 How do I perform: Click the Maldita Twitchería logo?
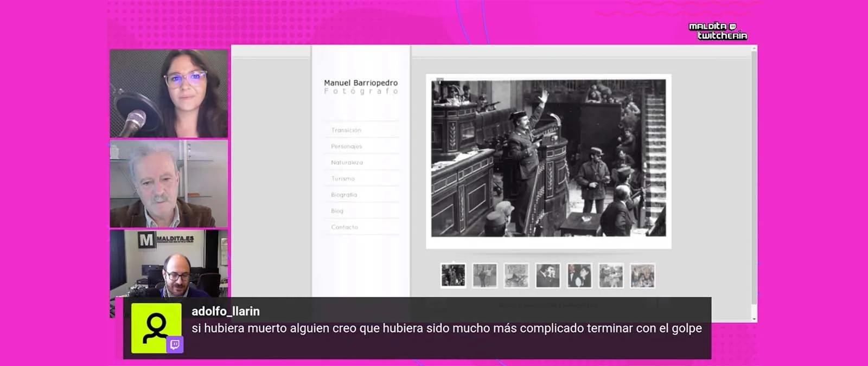click(x=718, y=31)
